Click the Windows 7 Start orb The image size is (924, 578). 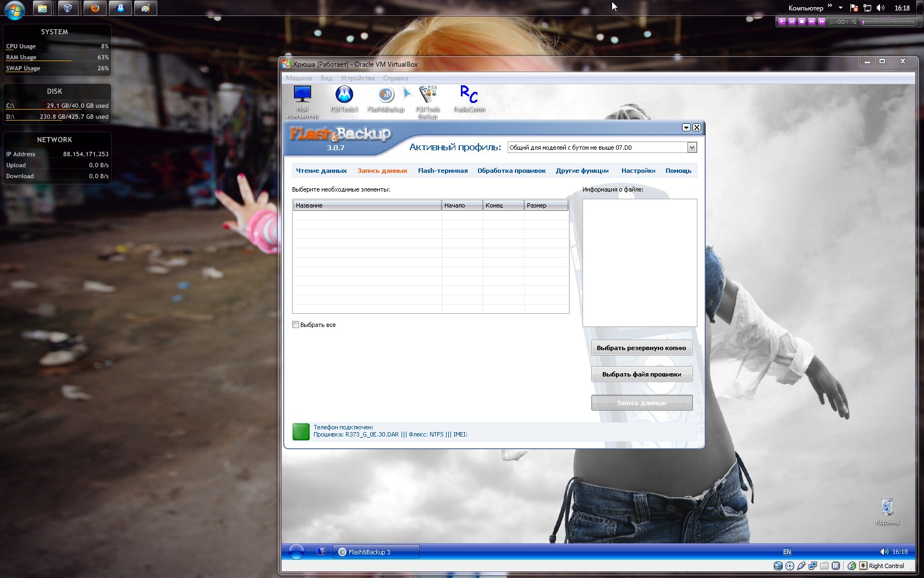pos(15,9)
